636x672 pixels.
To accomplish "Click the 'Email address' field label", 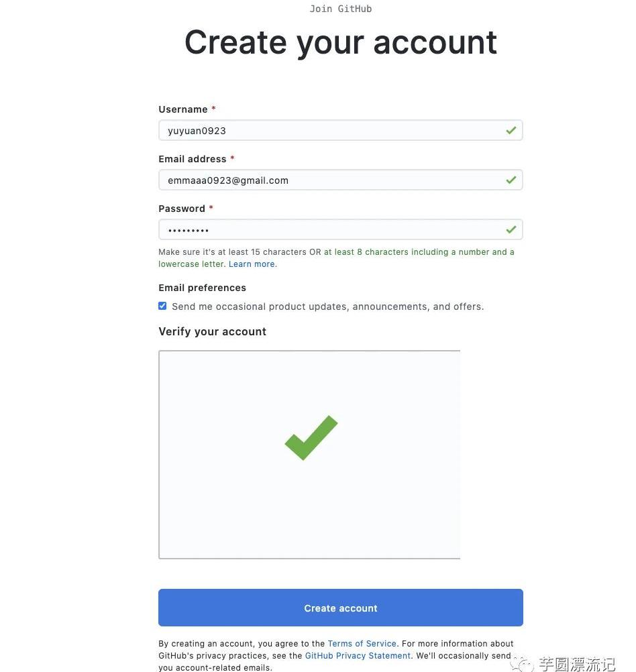I will pos(193,159).
